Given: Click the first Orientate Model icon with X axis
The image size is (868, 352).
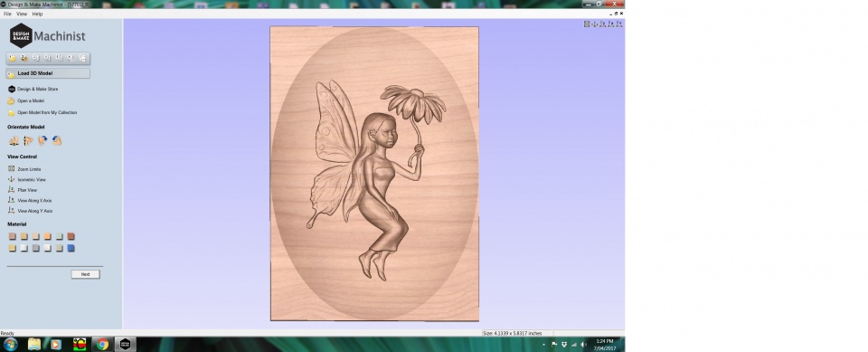Looking at the screenshot, I should [x=14, y=141].
